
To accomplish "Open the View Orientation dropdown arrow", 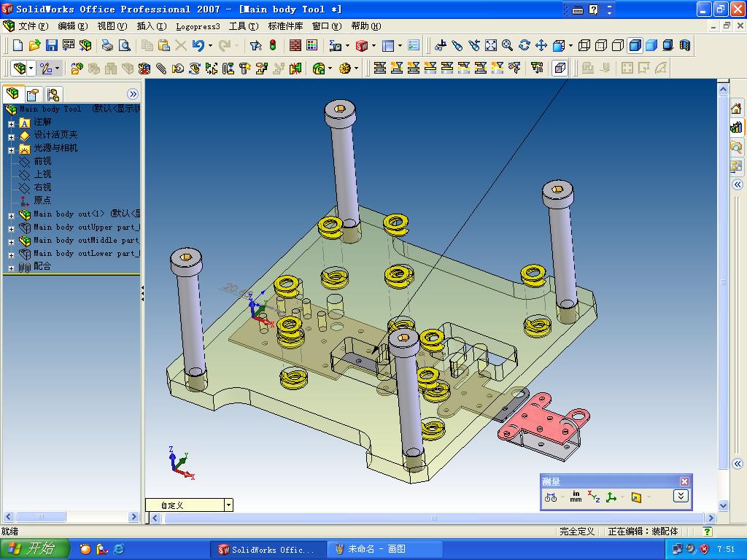I will click(x=570, y=46).
